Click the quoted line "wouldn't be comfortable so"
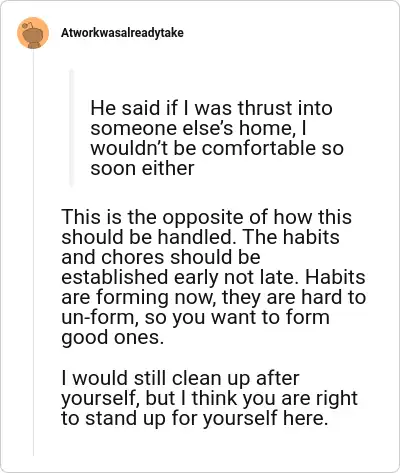The height and width of the screenshot is (473, 400). [x=217, y=148]
